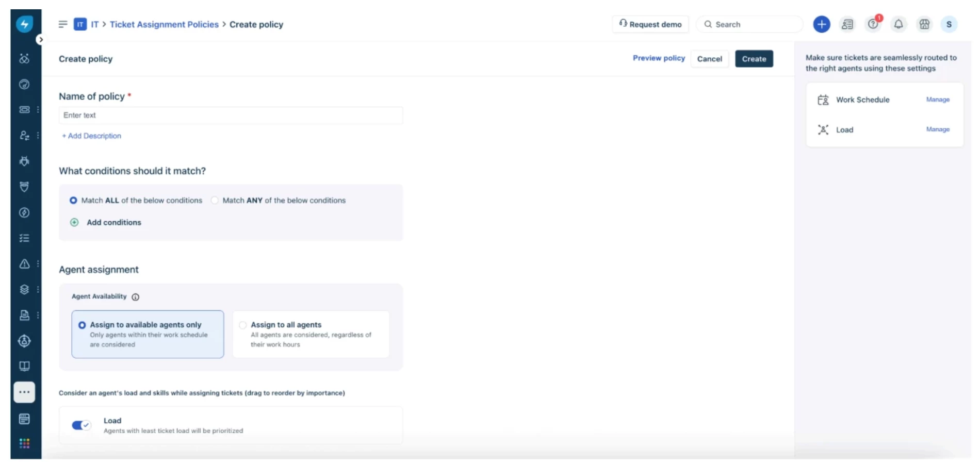
Task: Go to Ticket Assignment Policies breadcrumb
Action: point(164,24)
